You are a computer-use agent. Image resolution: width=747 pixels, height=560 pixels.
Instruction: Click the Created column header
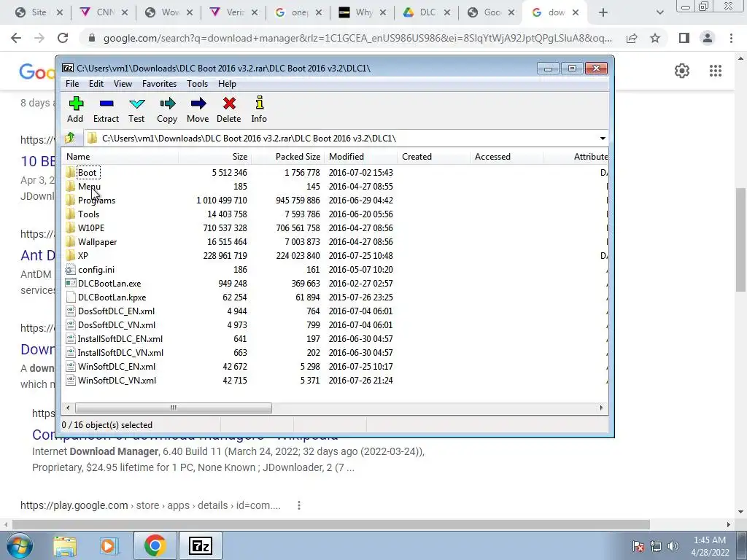433,157
